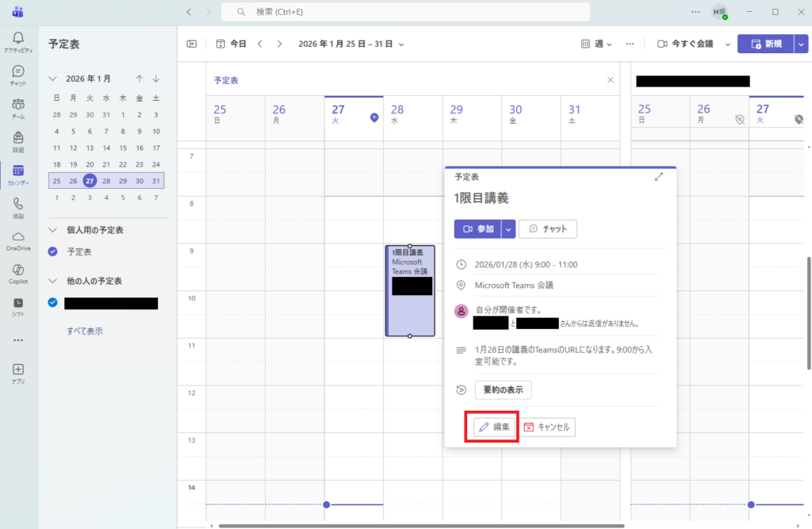Collapse the 他の人の予定表 section
The image size is (812, 529).
point(52,281)
